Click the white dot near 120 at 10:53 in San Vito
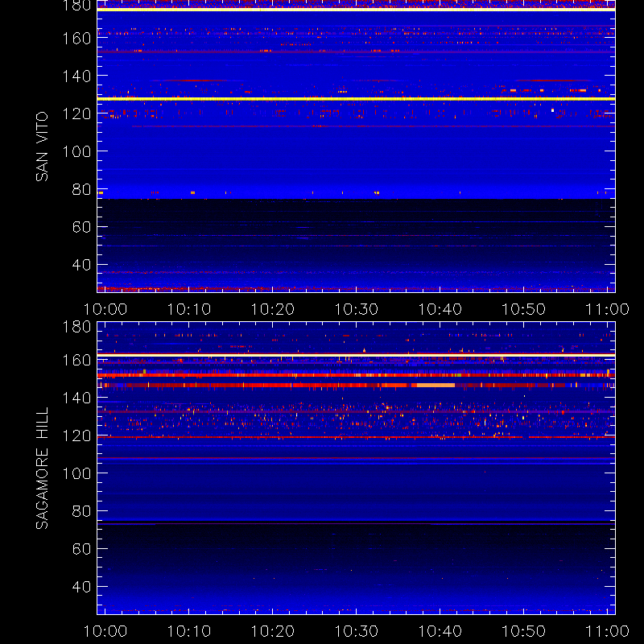The image size is (644, 644). tap(552, 110)
